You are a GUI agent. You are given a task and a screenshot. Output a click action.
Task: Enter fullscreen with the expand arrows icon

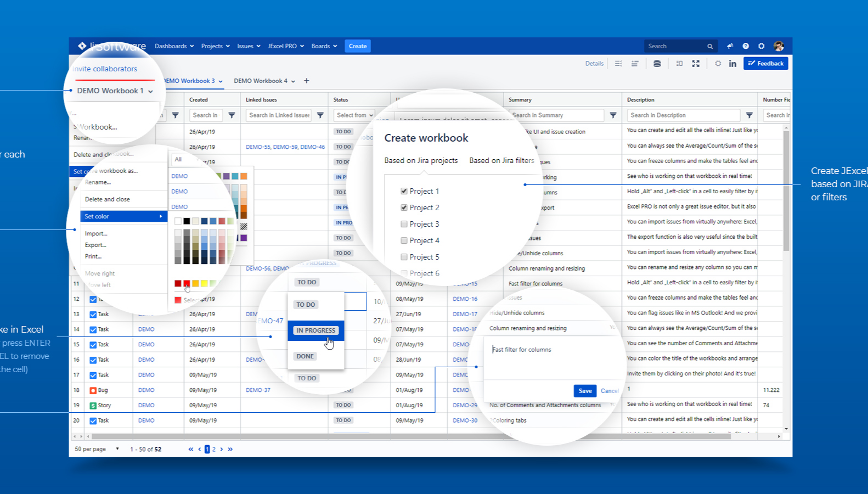point(696,64)
